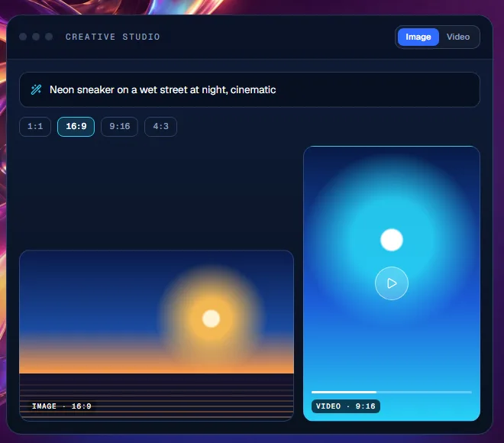Image resolution: width=504 pixels, height=443 pixels.
Task: Click the middle window control dot
Action: pyautogui.click(x=36, y=37)
